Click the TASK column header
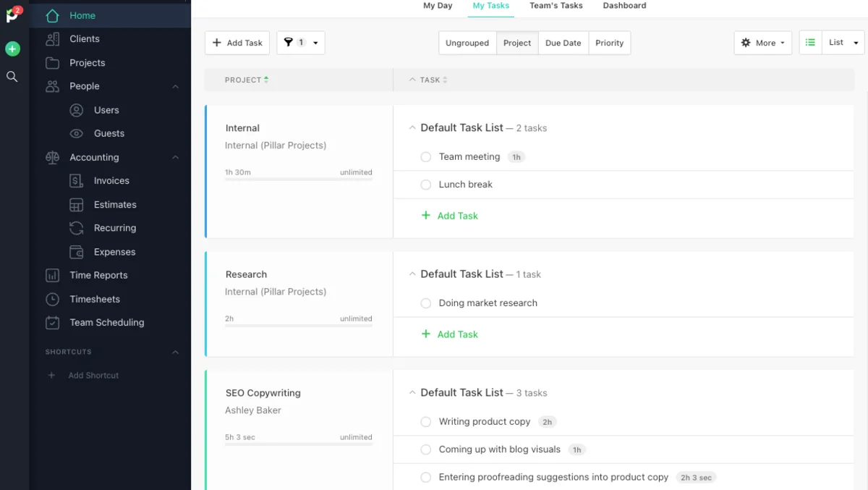Viewport: 868px width, 490px height. pos(430,80)
